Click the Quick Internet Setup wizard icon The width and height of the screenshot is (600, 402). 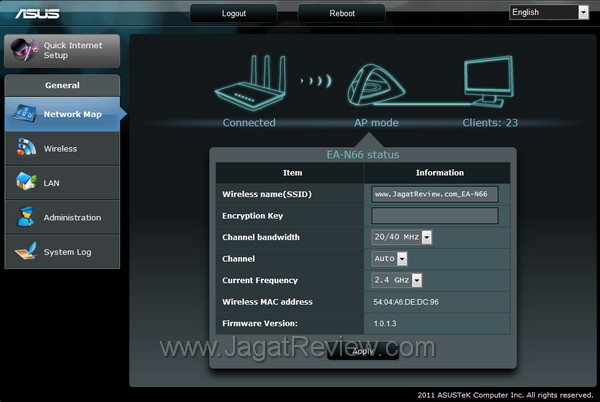click(x=24, y=50)
